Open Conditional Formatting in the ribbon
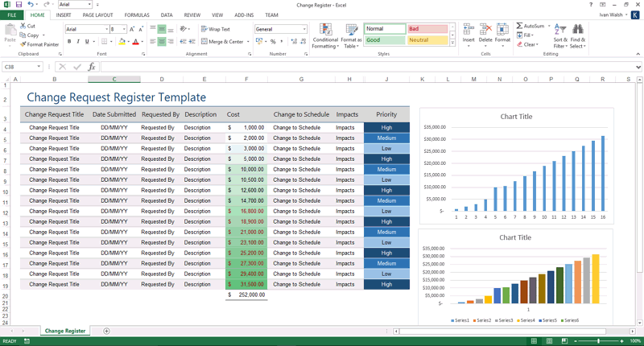Image resolution: width=644 pixels, height=346 pixels. click(x=325, y=31)
